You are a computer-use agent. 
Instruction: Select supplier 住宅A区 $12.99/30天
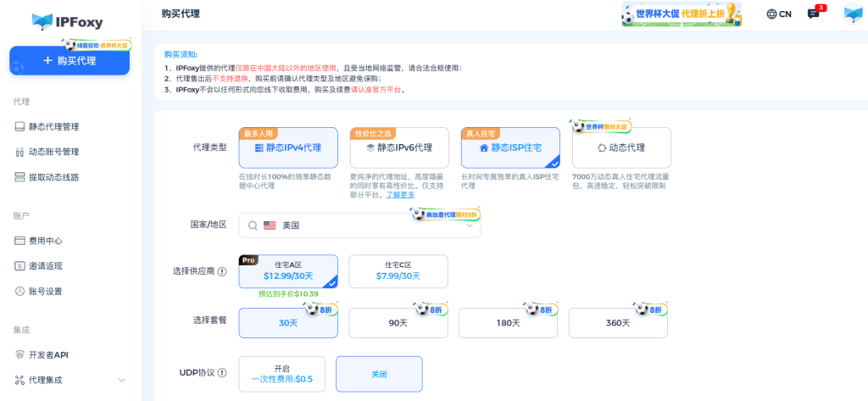pos(288,271)
